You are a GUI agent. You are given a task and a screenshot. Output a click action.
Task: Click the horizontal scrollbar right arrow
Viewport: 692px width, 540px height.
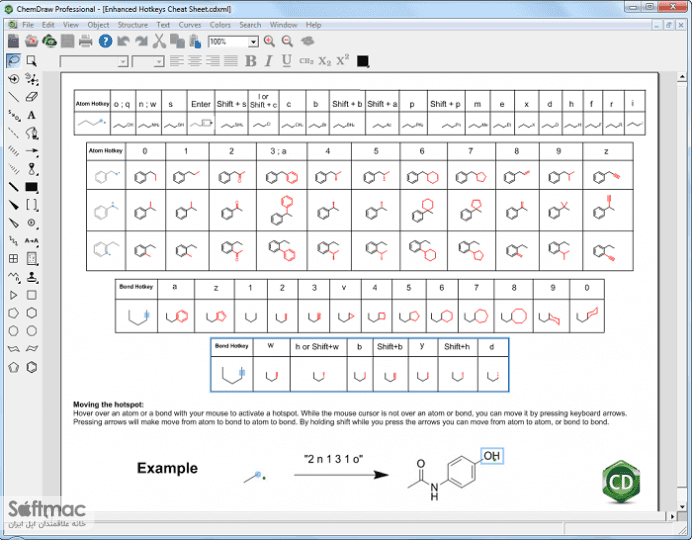672,516
